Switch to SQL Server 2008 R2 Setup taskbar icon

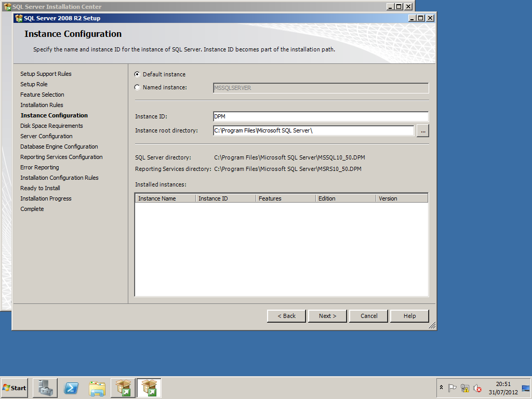tap(149, 388)
